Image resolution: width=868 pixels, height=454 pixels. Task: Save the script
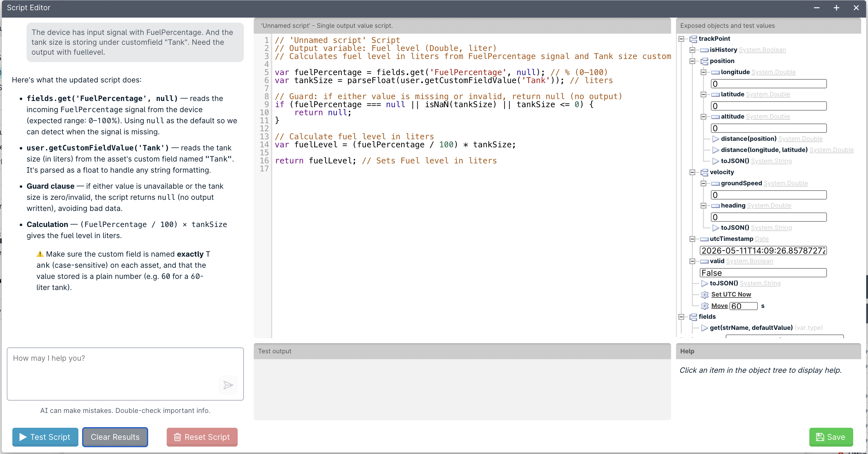pyautogui.click(x=831, y=437)
